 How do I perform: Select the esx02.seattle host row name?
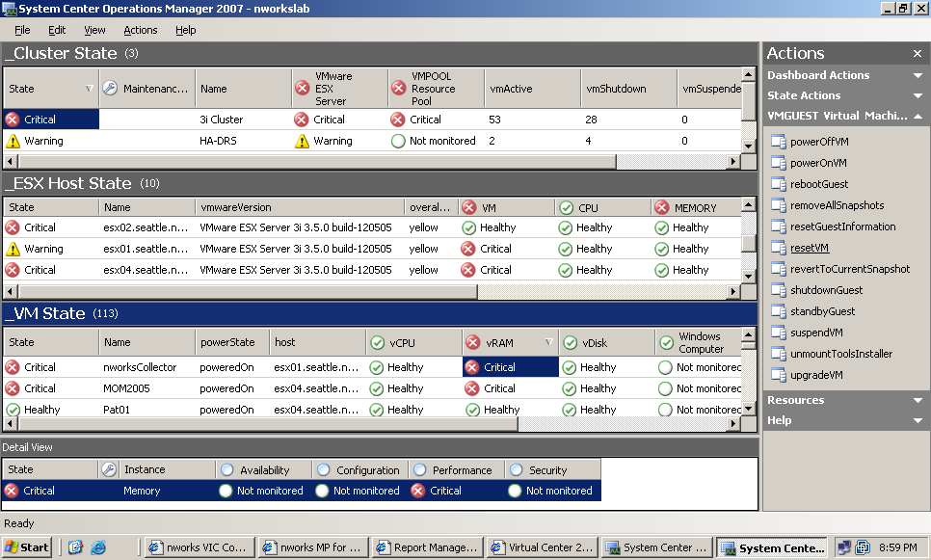(x=146, y=227)
